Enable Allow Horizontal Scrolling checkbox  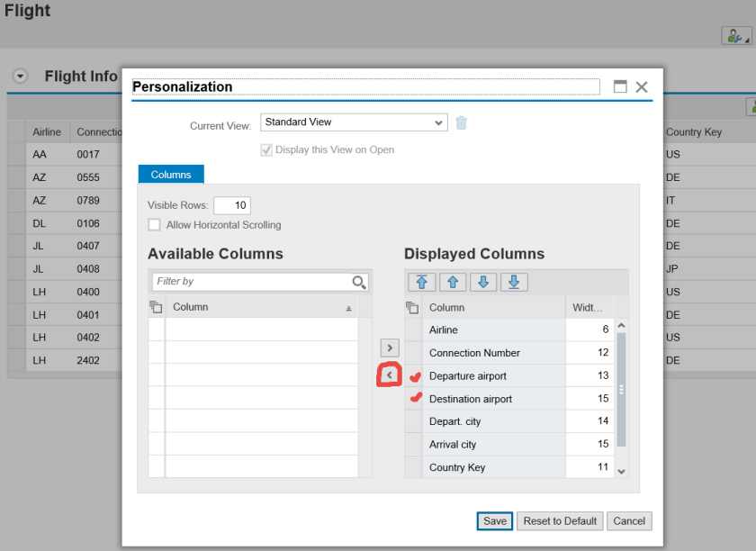click(155, 225)
